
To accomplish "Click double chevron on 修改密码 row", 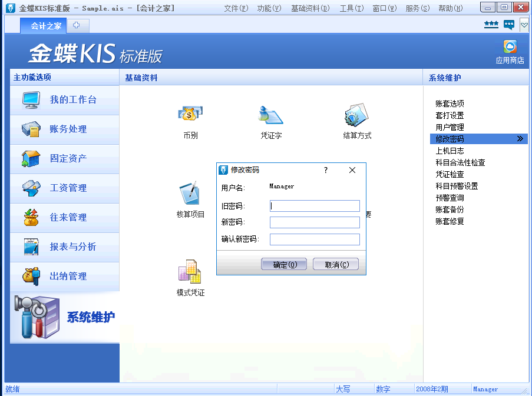I will pyautogui.click(x=520, y=139).
